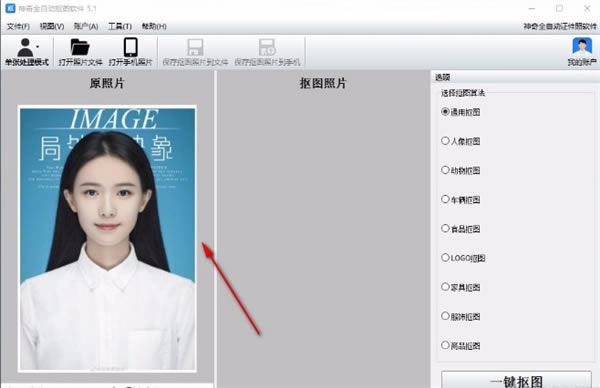Viewport: 600px width, 388px height.
Task: Open My Account avatar icon
Action: (582, 47)
